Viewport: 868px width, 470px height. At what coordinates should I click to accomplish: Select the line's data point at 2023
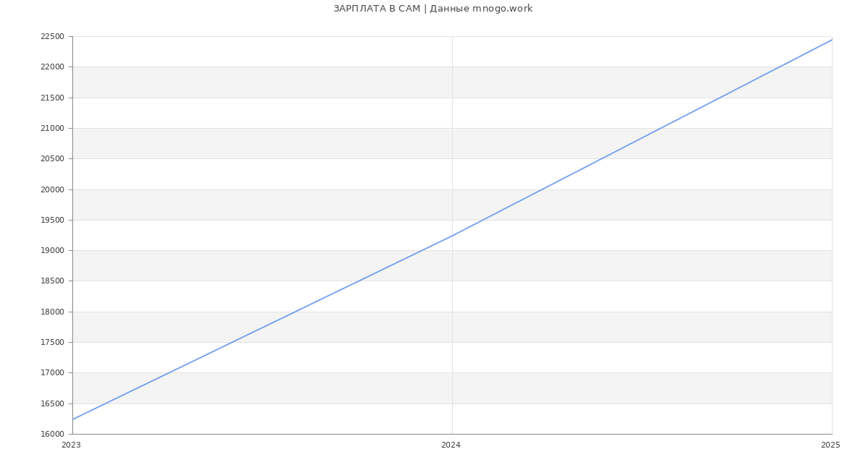(x=73, y=419)
